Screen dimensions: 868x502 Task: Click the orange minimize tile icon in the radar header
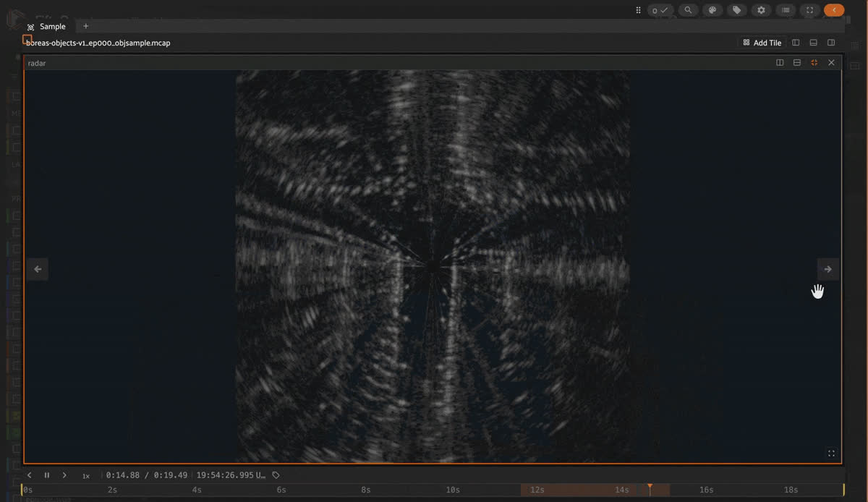pos(814,63)
